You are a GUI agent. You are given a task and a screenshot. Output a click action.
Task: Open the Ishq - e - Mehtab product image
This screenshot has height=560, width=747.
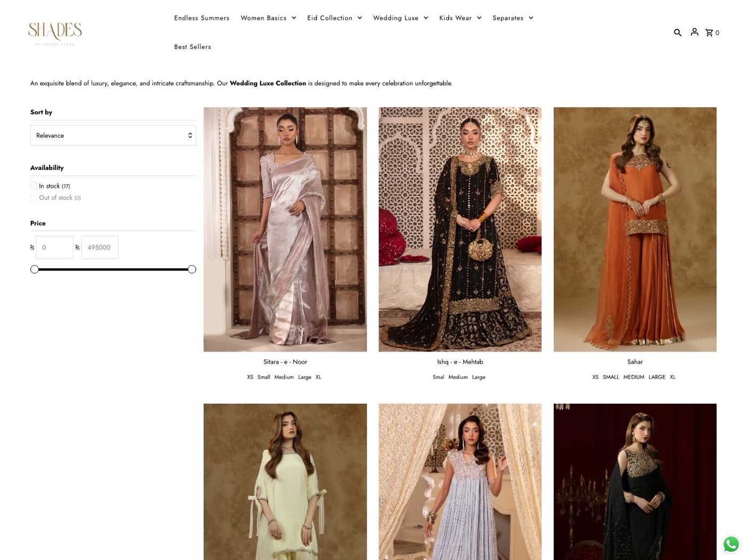pyautogui.click(x=460, y=229)
